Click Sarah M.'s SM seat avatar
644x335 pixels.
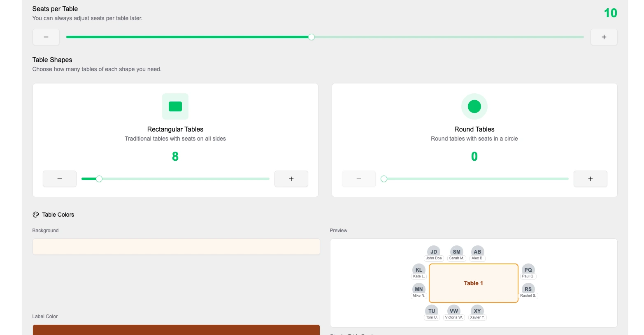click(456, 252)
